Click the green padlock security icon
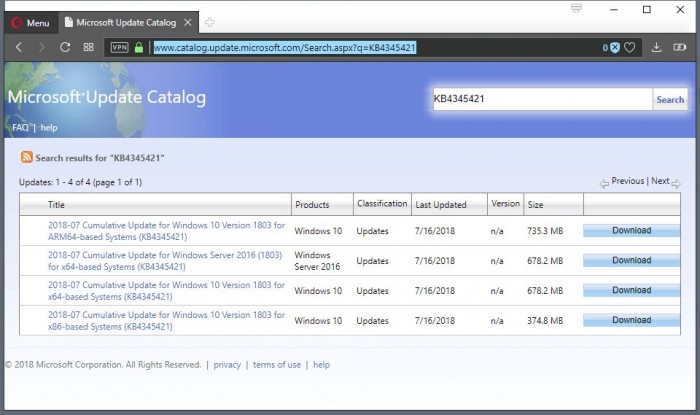Screen dimensions: 700x415 [x=139, y=47]
